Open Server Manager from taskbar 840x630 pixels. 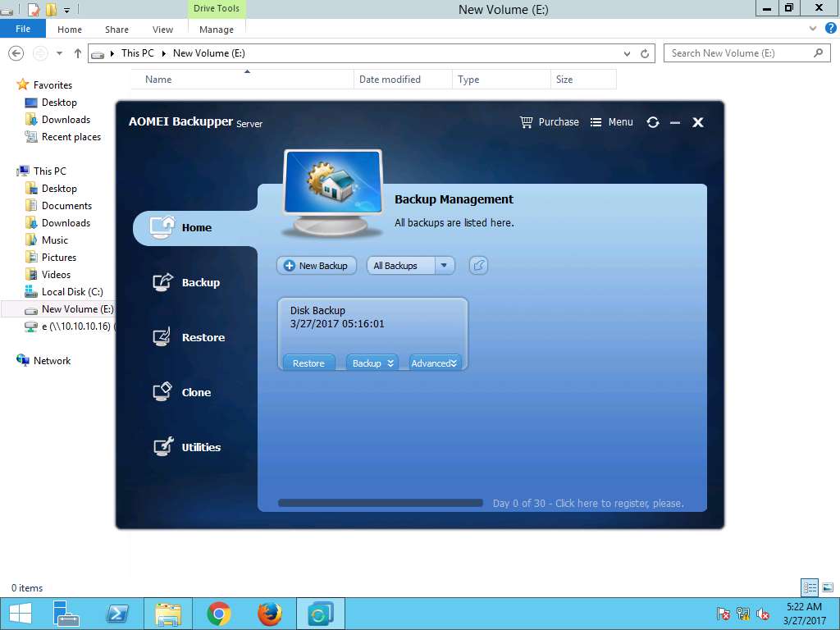[x=66, y=614]
